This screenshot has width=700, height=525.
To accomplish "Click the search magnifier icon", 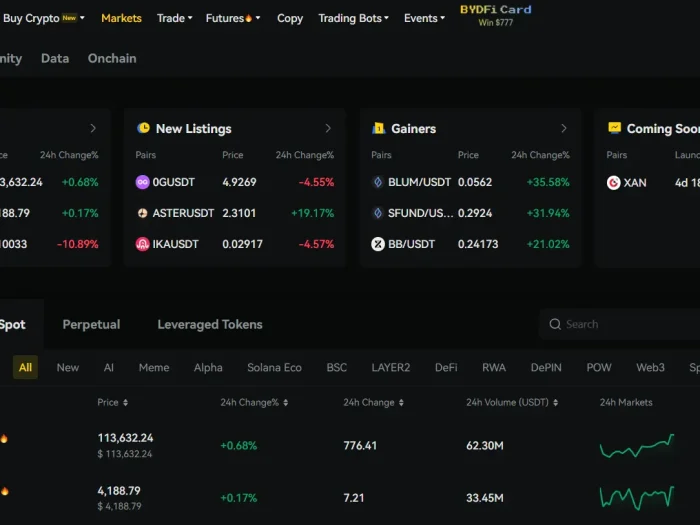I will click(x=555, y=324).
